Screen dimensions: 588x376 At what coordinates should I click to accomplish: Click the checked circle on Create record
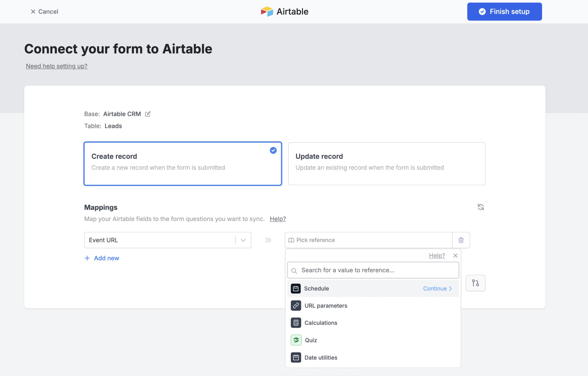pos(273,150)
